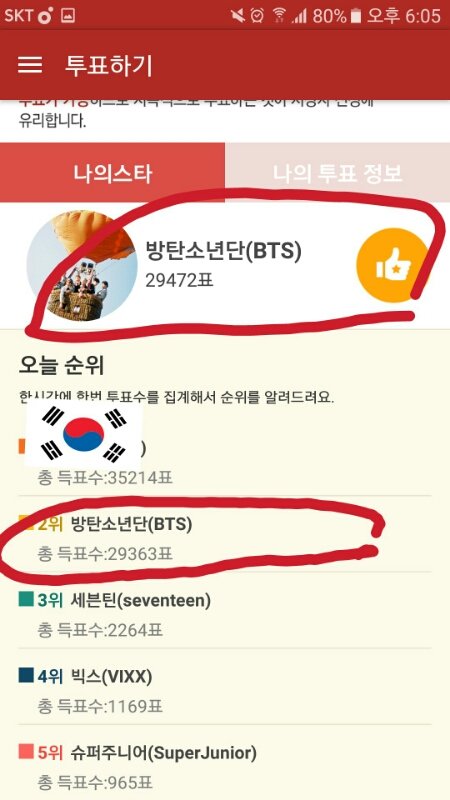Switch to the 나의스타 tab
Viewport: 450px width, 800px height.
coord(112,173)
